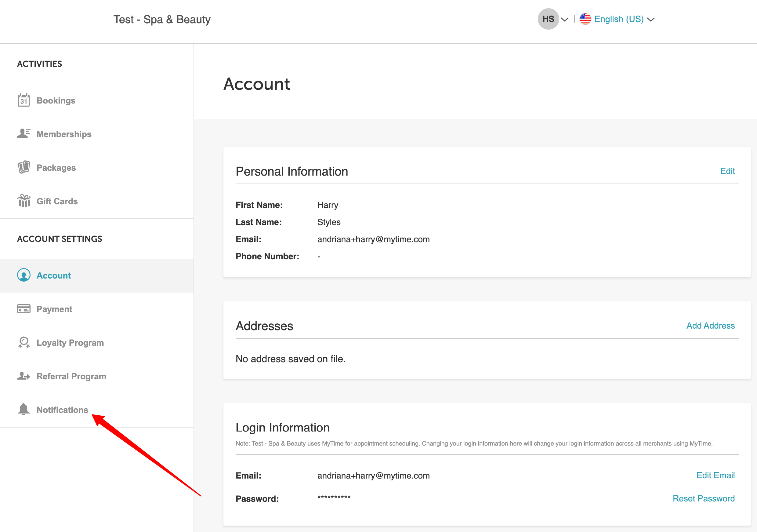
Task: Go to Loyalty Program settings
Action: [x=70, y=343]
